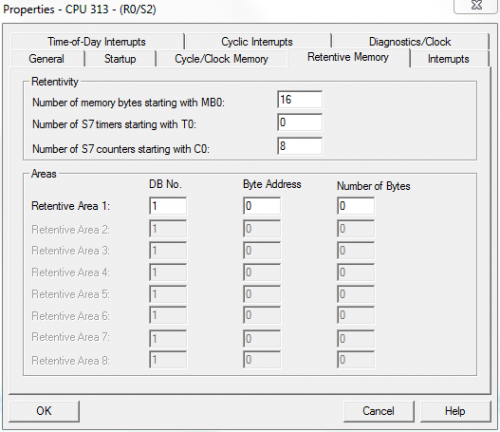Click Retentive Area 6 Byte Address field
The image size is (500, 432).
point(262,315)
